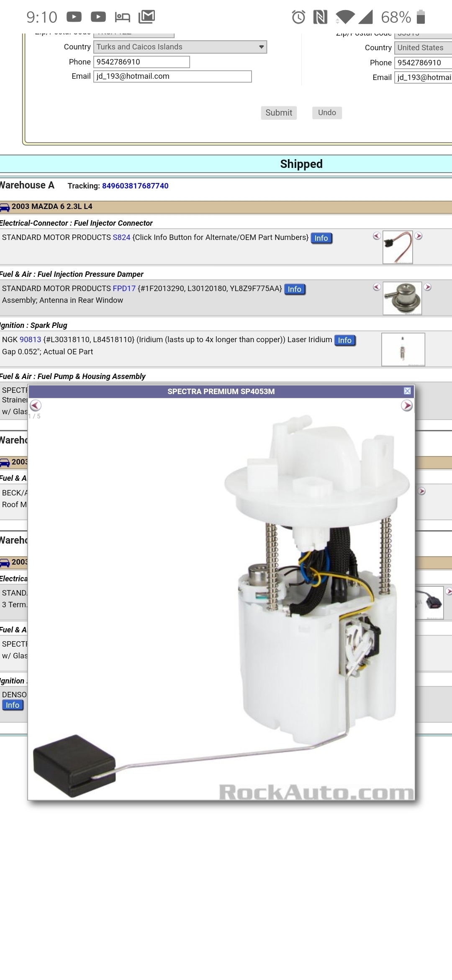Click the car icon beside 2003 MAZDA 6
This screenshot has height=980, width=452.
tap(5, 207)
